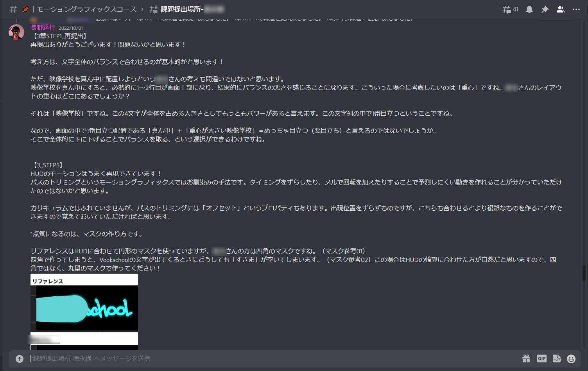
Task: Click the notification bell icon
Action: 529,9
